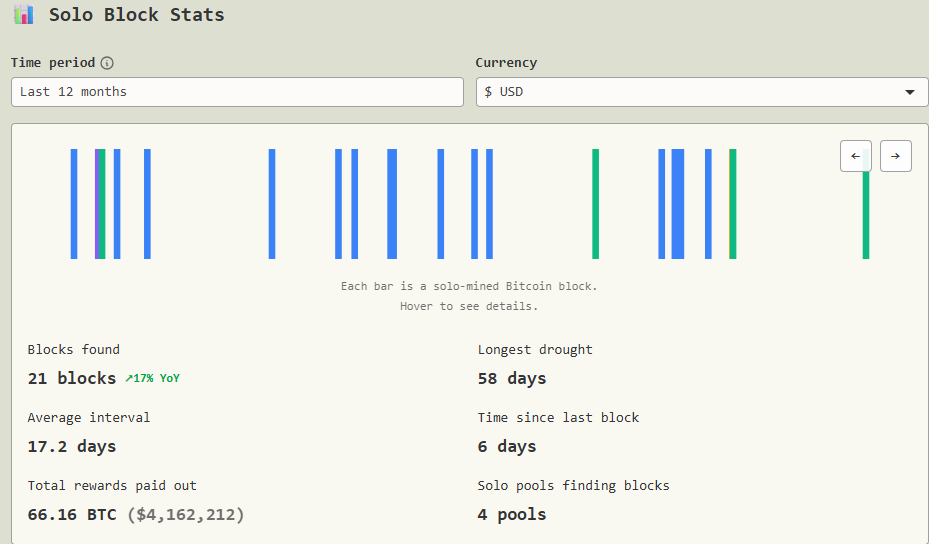Open the Time period selector showing Last 12 months
Image resolution: width=929 pixels, height=544 pixels.
237,92
